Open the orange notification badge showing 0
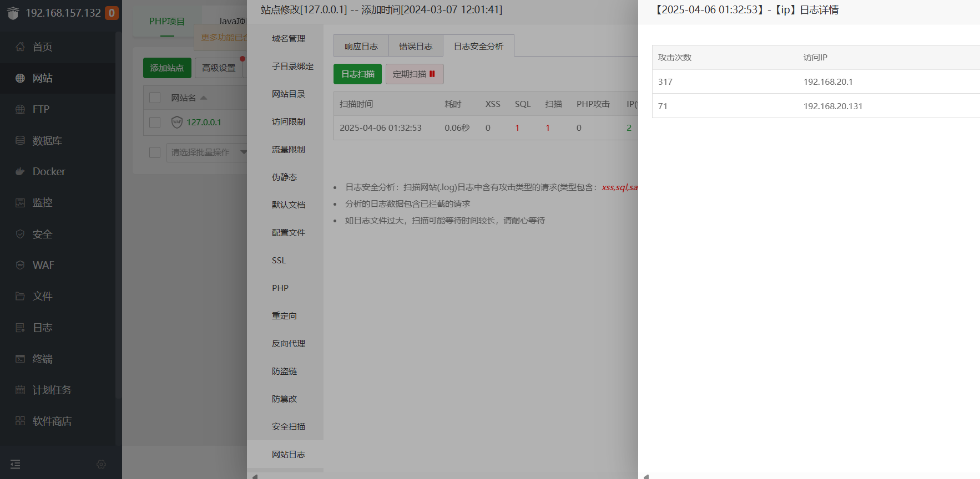Image resolution: width=980 pixels, height=479 pixels. [112, 13]
